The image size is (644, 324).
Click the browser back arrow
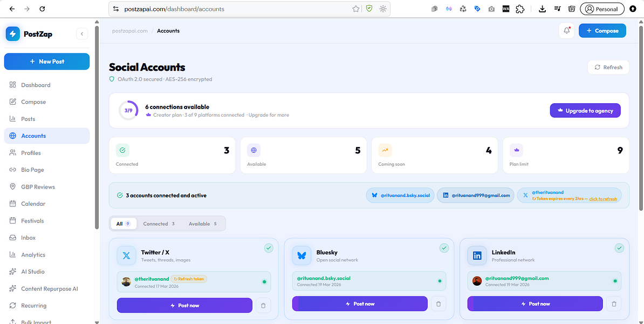point(11,9)
